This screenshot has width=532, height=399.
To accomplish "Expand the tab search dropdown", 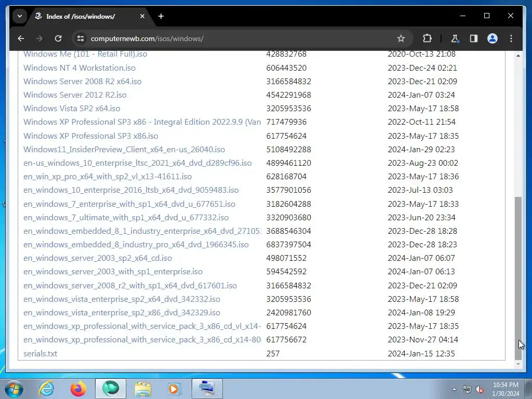I will tap(20, 16).
